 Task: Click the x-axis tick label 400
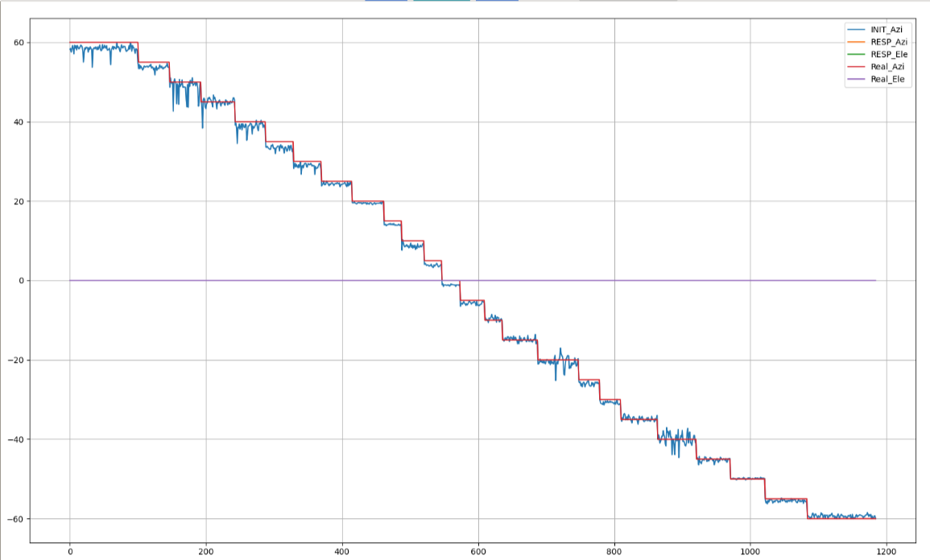click(342, 552)
